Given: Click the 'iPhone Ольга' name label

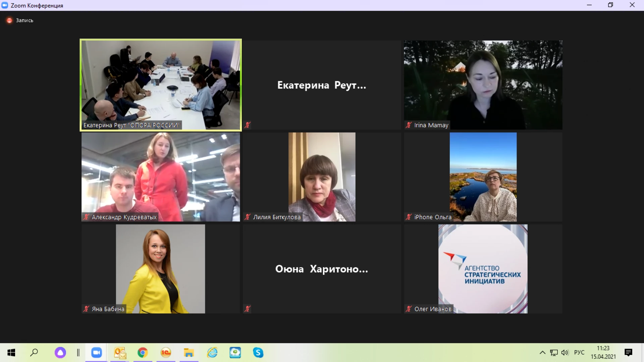Looking at the screenshot, I should (433, 217).
